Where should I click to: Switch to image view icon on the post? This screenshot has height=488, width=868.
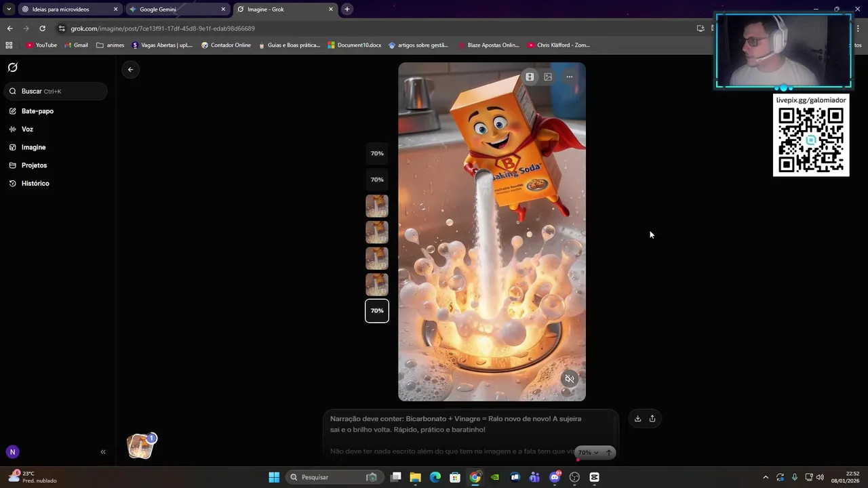[548, 77]
